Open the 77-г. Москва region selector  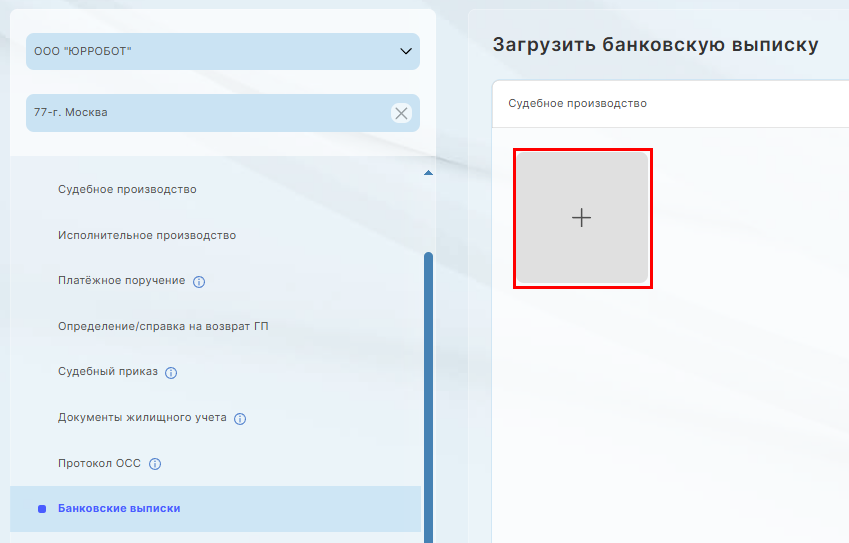pyautogui.click(x=200, y=113)
